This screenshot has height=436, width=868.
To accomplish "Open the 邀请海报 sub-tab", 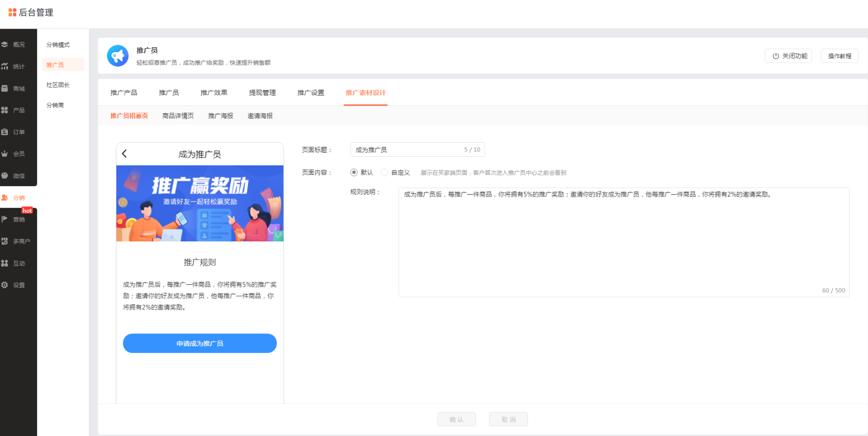I will tap(260, 116).
